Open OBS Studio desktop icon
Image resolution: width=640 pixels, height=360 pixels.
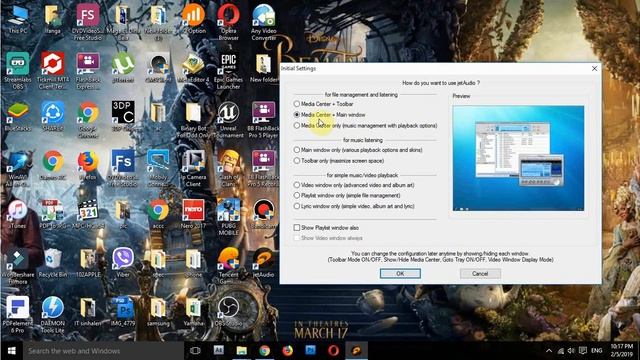229,311
